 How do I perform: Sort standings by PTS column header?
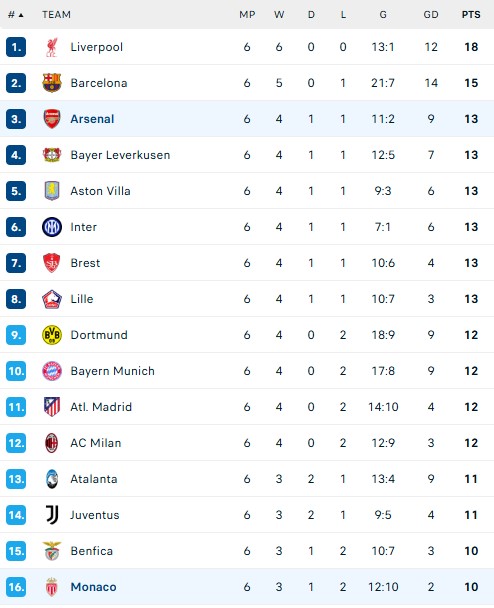471,15
